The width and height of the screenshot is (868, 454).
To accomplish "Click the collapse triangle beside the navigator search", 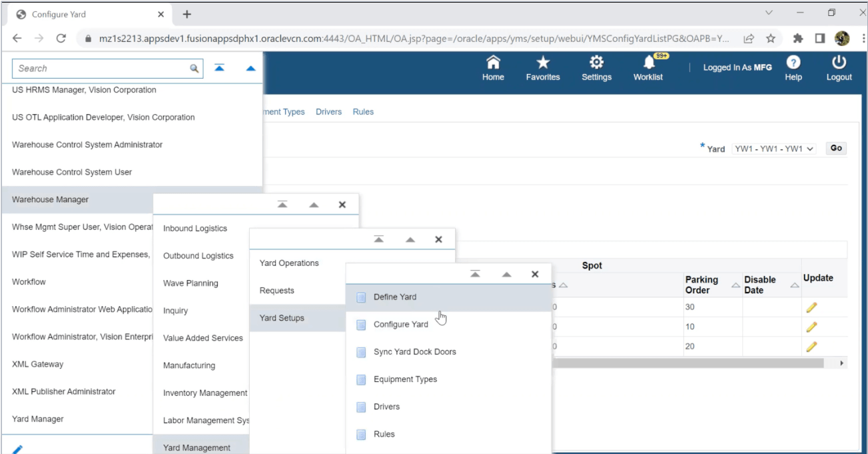I will 250,68.
